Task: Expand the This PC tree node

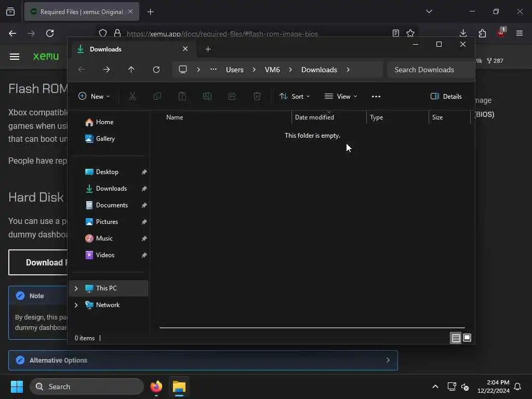Action: pos(76,288)
